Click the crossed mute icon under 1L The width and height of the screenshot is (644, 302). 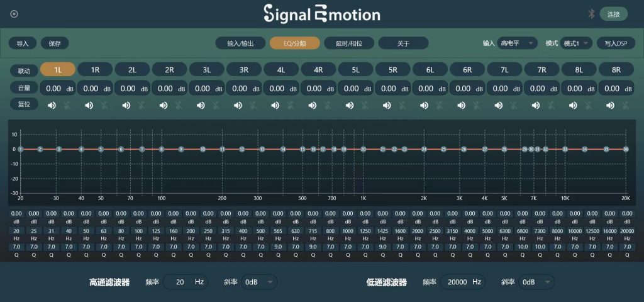[67, 106]
